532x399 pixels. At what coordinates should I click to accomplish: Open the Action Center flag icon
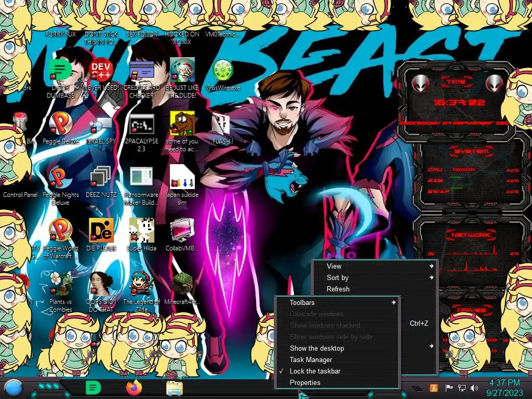coord(449,388)
